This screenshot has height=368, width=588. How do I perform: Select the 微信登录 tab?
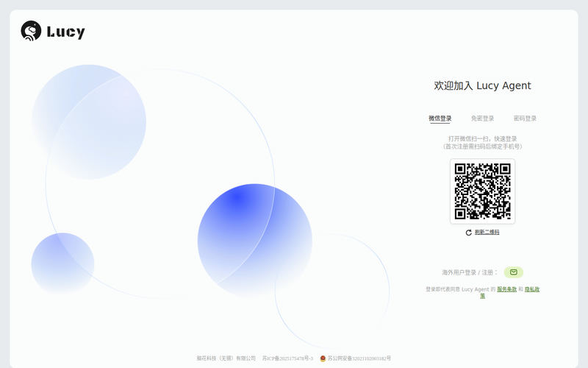coord(440,118)
